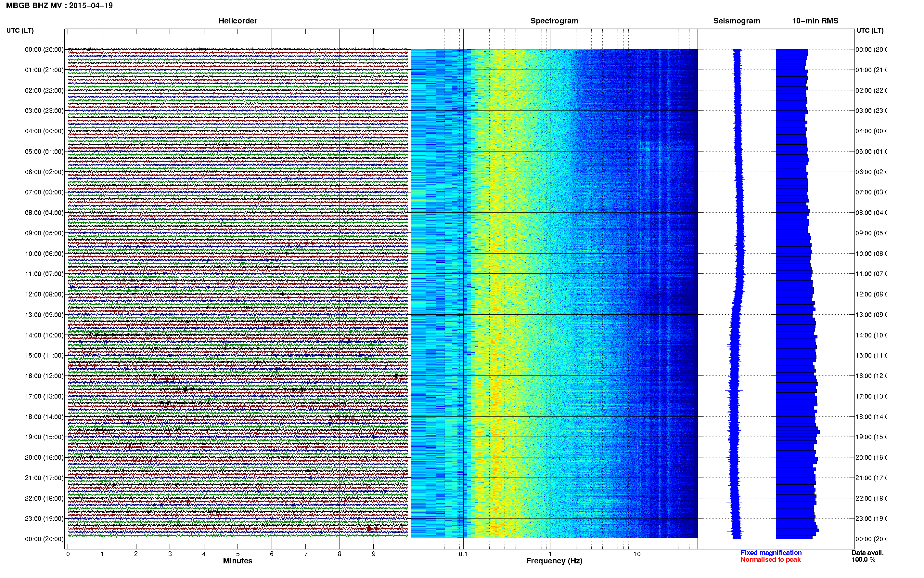Image resolution: width=924 pixels, height=578 pixels.
Task: Click the right 'UTC (LT)' axis header
Action: coord(870,31)
